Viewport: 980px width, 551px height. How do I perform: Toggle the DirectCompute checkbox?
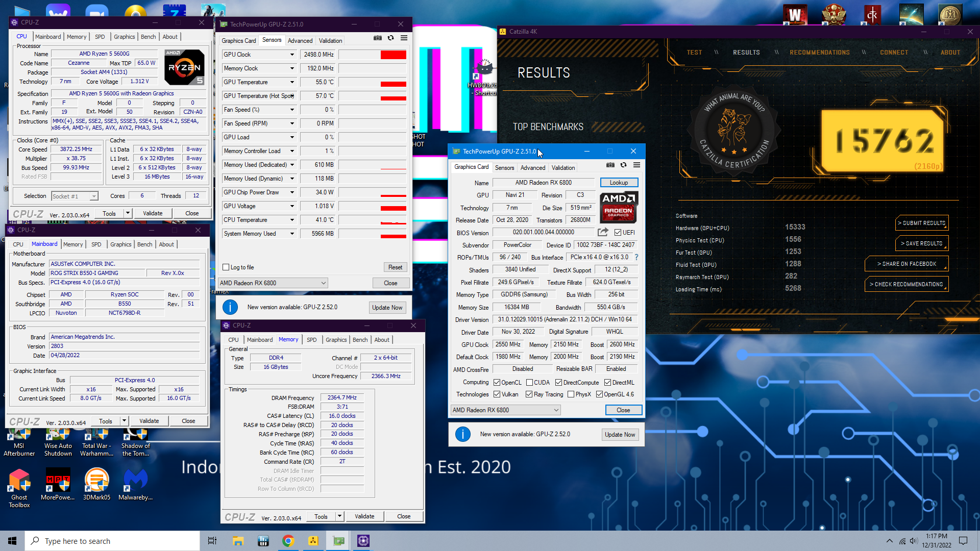[x=558, y=383]
